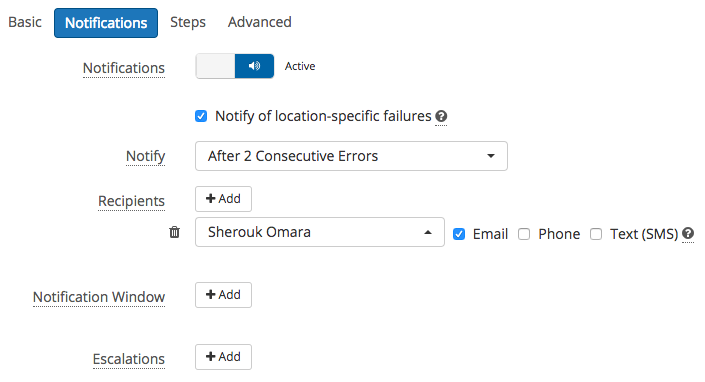
Task: Click help icon next to location-specific failures
Action: (441, 116)
